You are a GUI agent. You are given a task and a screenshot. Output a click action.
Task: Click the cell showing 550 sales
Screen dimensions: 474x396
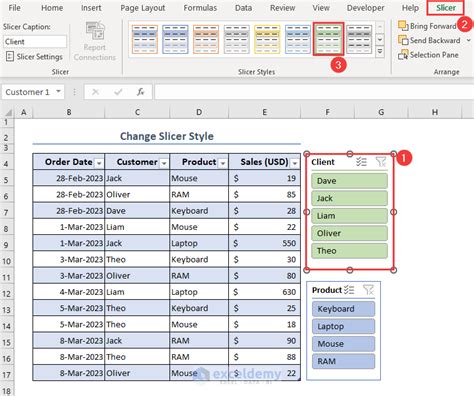coord(265,243)
